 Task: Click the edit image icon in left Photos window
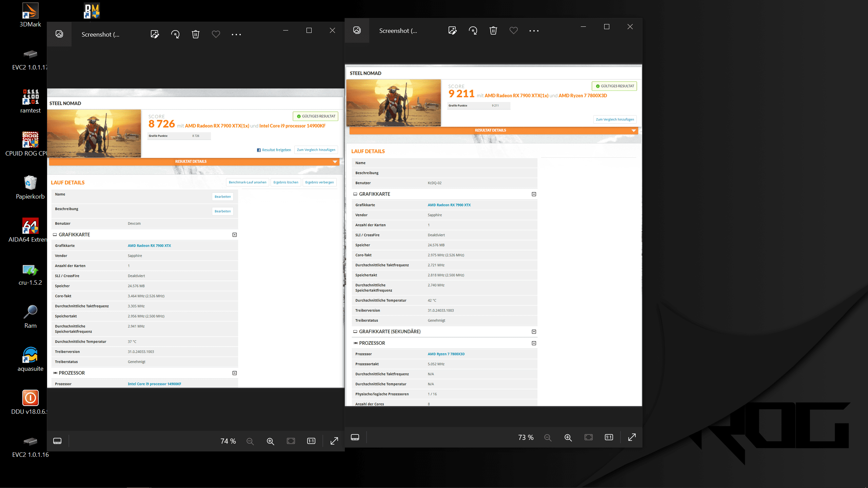pyautogui.click(x=155, y=34)
